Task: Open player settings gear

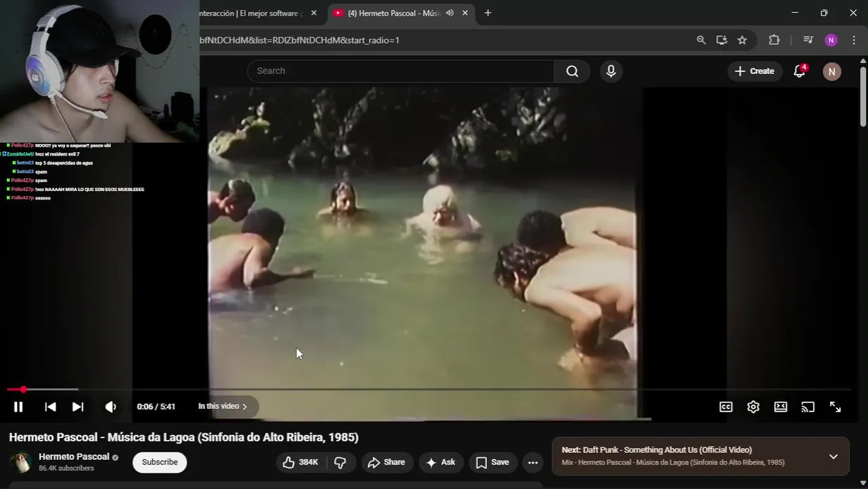Action: (x=753, y=407)
